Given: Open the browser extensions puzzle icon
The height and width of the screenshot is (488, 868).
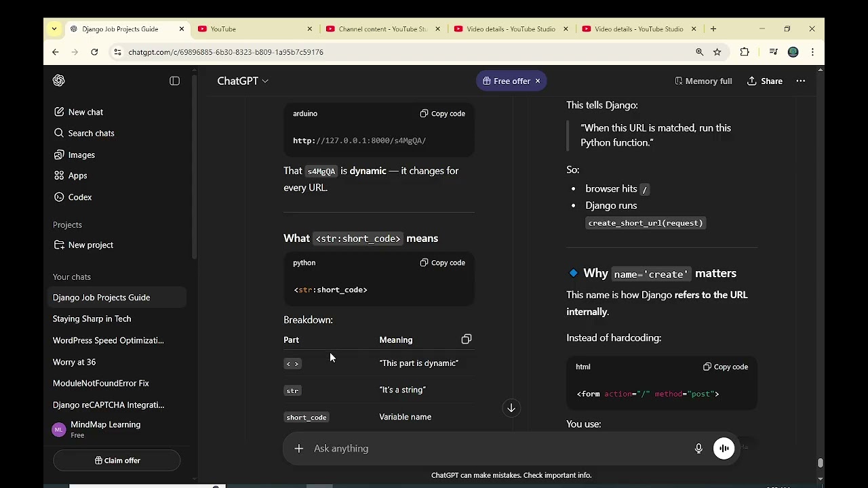Looking at the screenshot, I should pos(745,52).
